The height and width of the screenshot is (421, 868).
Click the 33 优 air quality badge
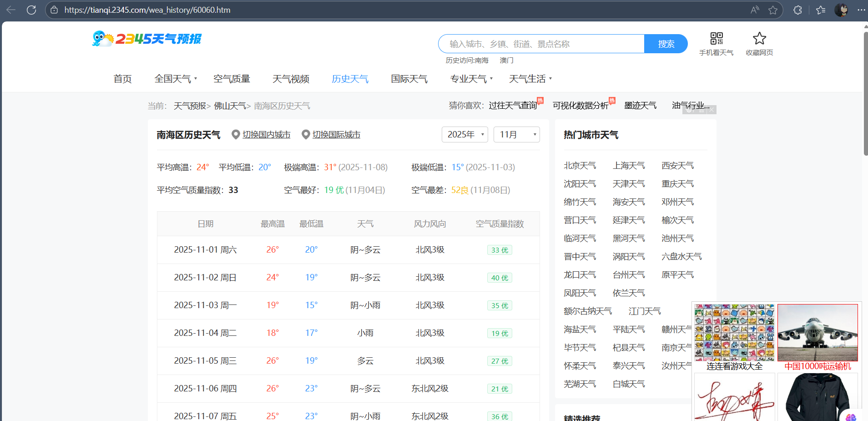[500, 250]
